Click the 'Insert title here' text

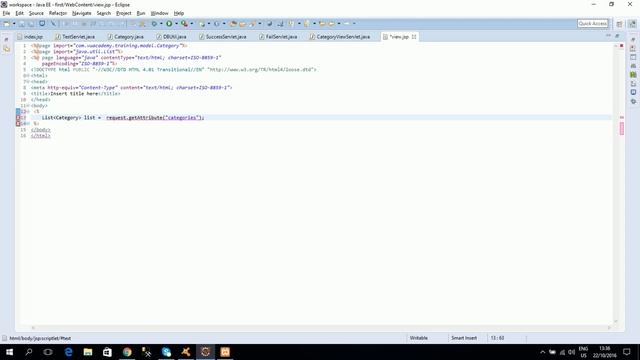point(74,93)
